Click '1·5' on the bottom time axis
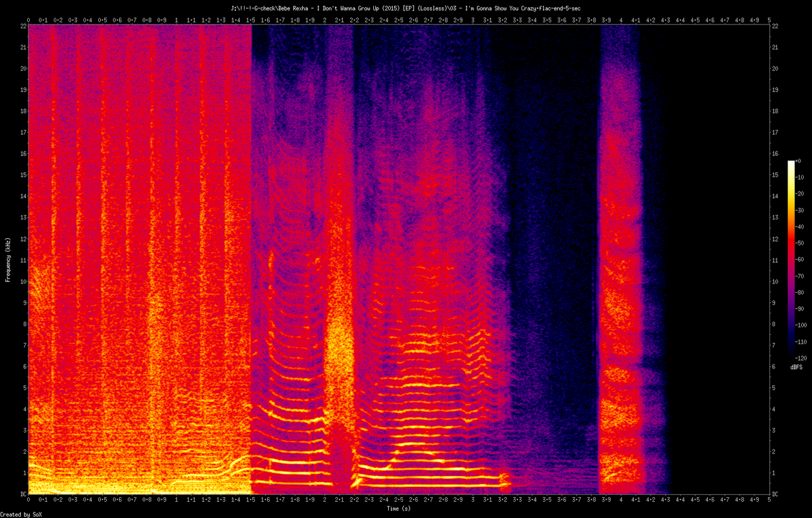Image resolution: width=812 pixels, height=518 pixels. click(x=250, y=500)
